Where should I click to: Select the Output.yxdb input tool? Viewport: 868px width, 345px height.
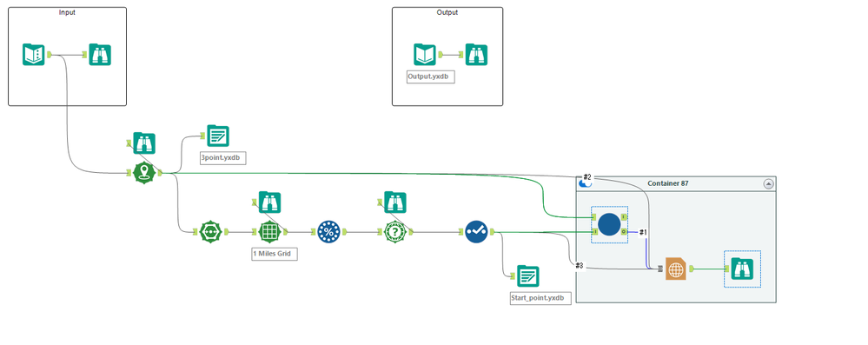click(x=425, y=55)
